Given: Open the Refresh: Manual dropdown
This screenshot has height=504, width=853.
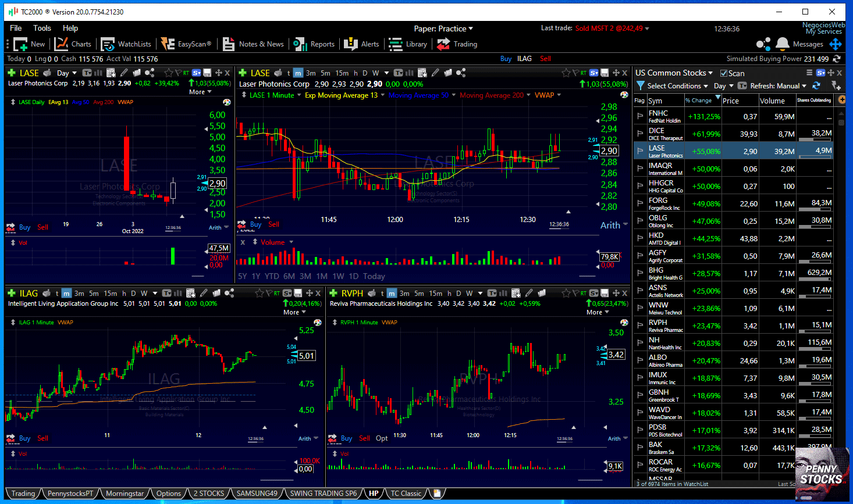Looking at the screenshot, I should pyautogui.click(x=779, y=85).
